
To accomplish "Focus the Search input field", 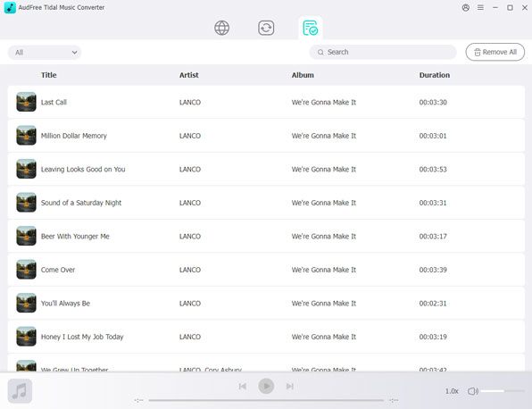I will coord(383,52).
